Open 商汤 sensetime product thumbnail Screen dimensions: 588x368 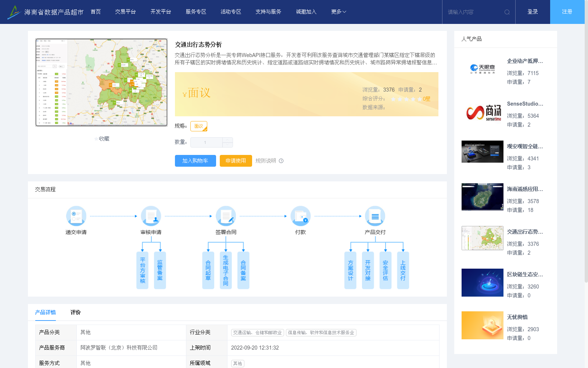point(483,112)
